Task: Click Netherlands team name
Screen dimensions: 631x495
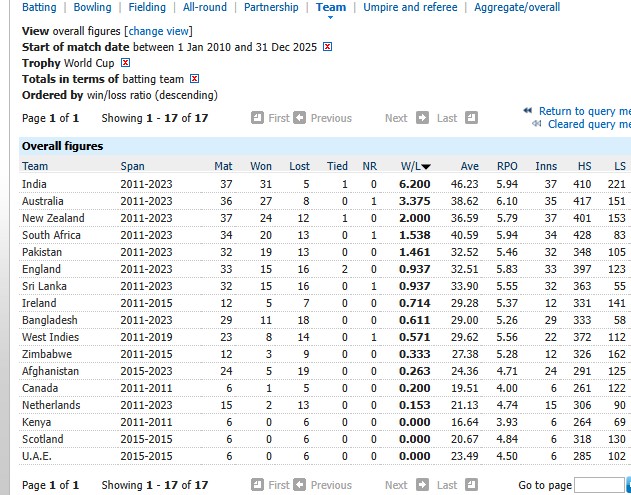Action: pyautogui.click(x=51, y=405)
